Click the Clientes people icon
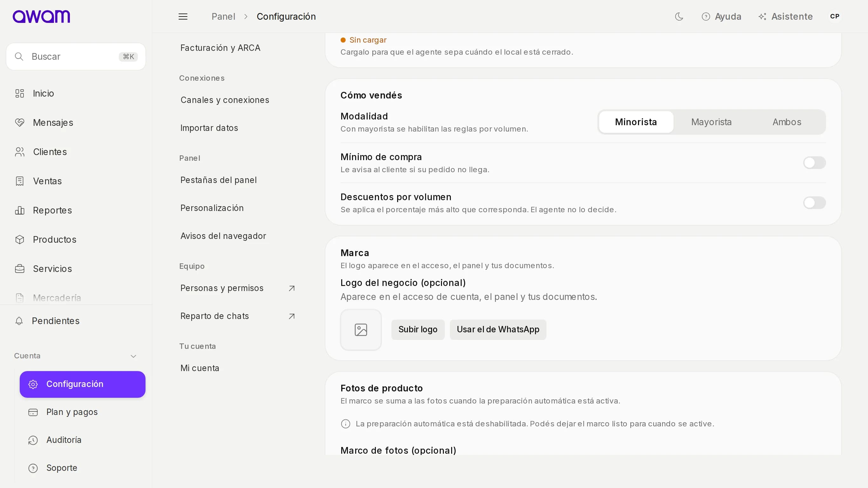 (x=20, y=152)
